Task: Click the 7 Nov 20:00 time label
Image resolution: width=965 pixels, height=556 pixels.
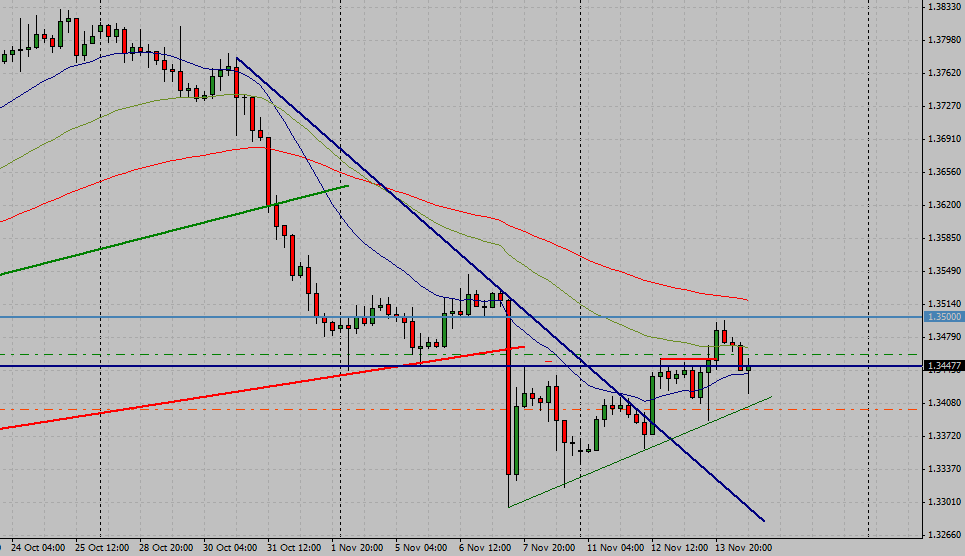Action: (549, 547)
